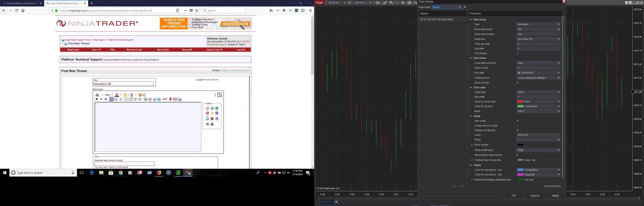The width and height of the screenshot is (644, 206).
Task: Insert the sunglasses cool smiley
Action: (x=207, y=124)
